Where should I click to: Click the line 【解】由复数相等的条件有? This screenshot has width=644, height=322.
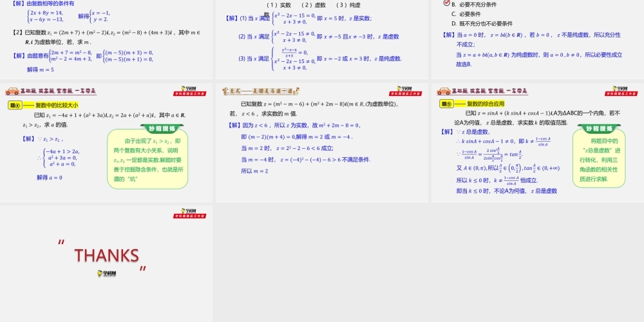coord(43,3)
